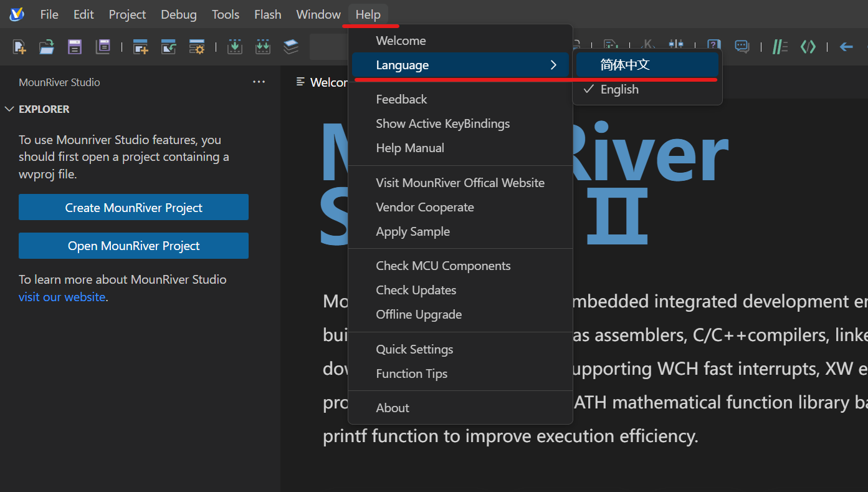Click the Create MounRiver Project button

click(x=133, y=208)
